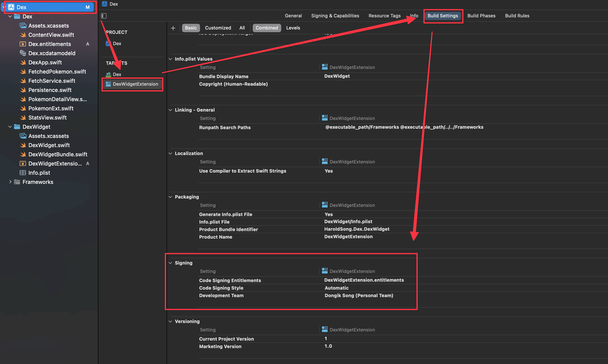608x364 pixels.
Task: Open the Build Settings tab
Action: point(443,16)
